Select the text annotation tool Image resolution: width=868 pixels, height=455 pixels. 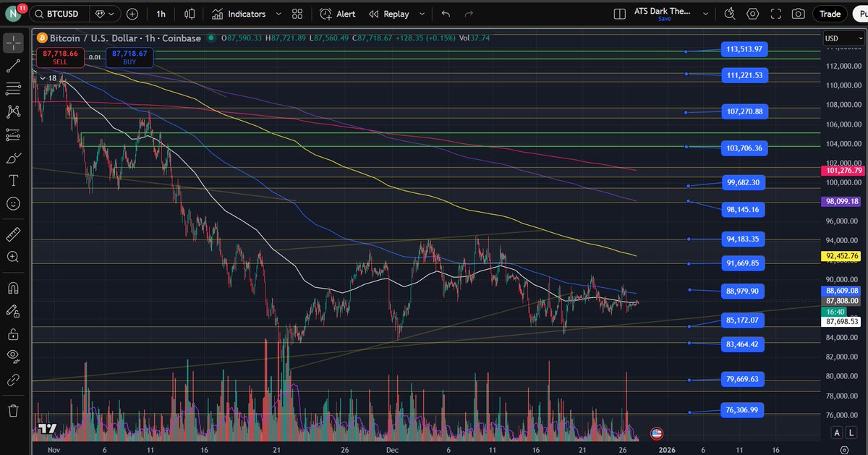pyautogui.click(x=13, y=181)
